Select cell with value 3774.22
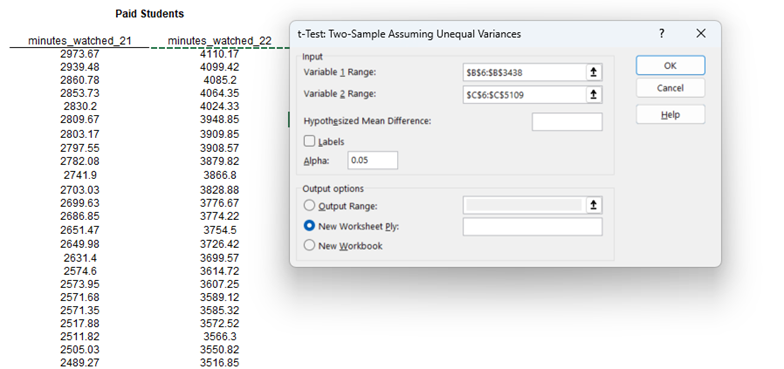Viewport: 784px width, 369px height. [220, 216]
